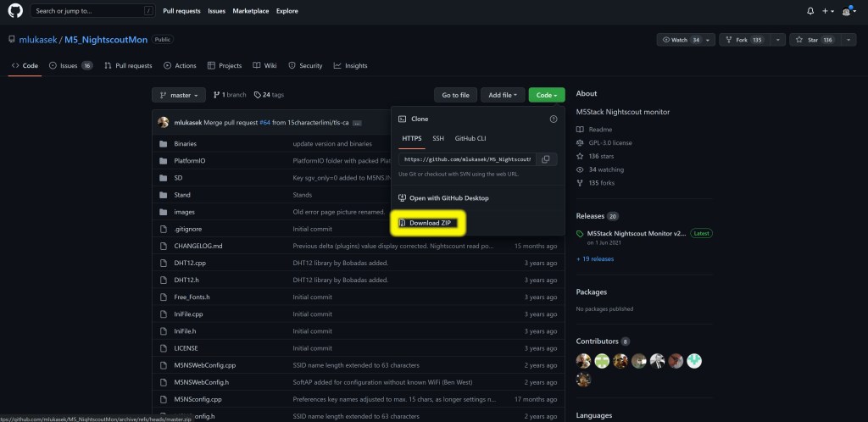Switch to the SSH clone tab
Screen dimensions: 868x422
point(438,138)
